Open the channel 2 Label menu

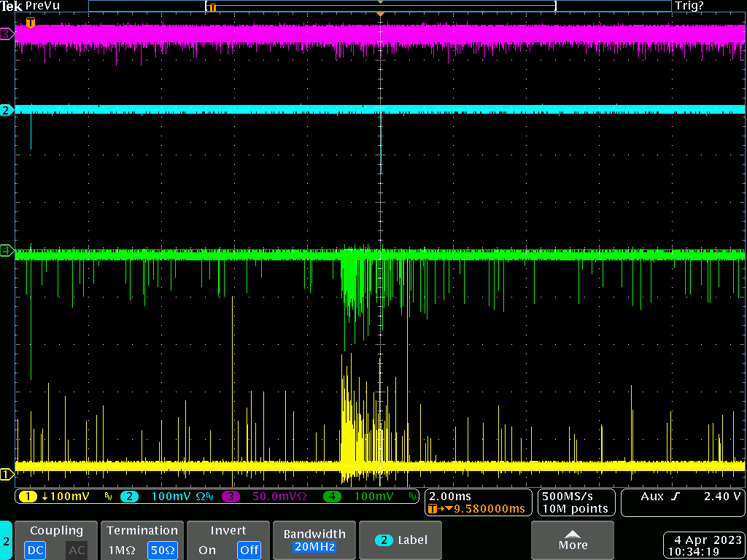point(400,540)
